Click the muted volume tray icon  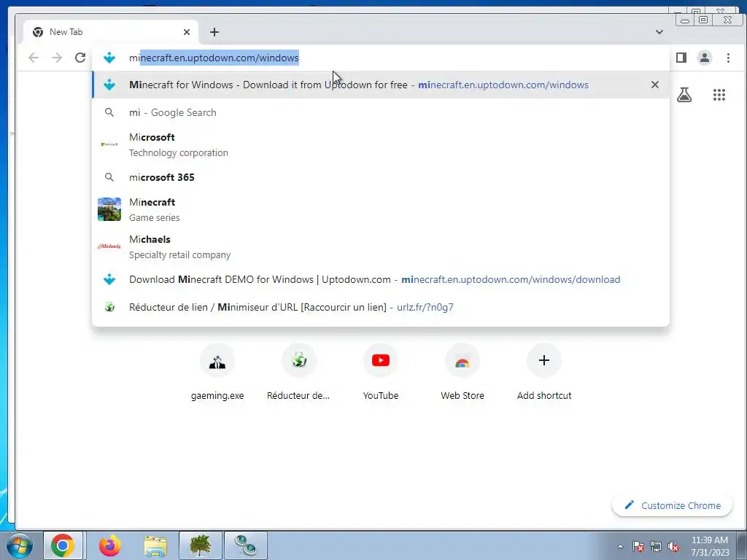[x=673, y=546]
